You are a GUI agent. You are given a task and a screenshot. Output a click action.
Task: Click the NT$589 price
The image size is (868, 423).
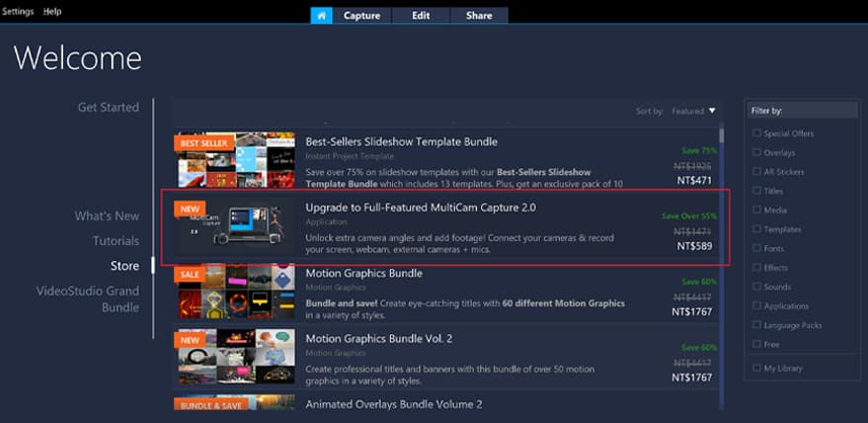tap(694, 246)
